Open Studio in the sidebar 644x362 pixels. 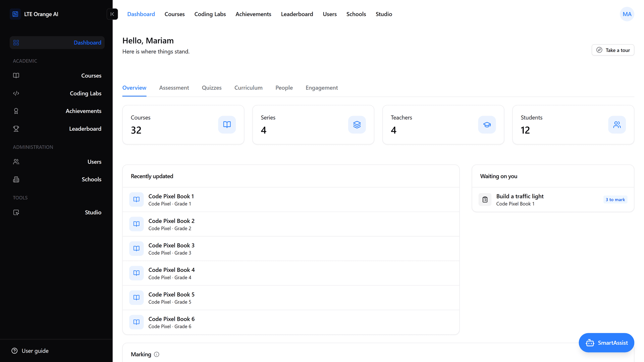pos(57,213)
